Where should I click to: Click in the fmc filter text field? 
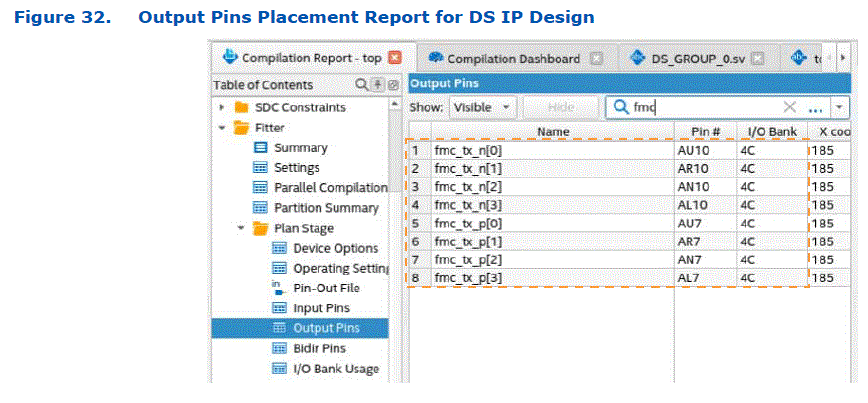[x=706, y=108]
